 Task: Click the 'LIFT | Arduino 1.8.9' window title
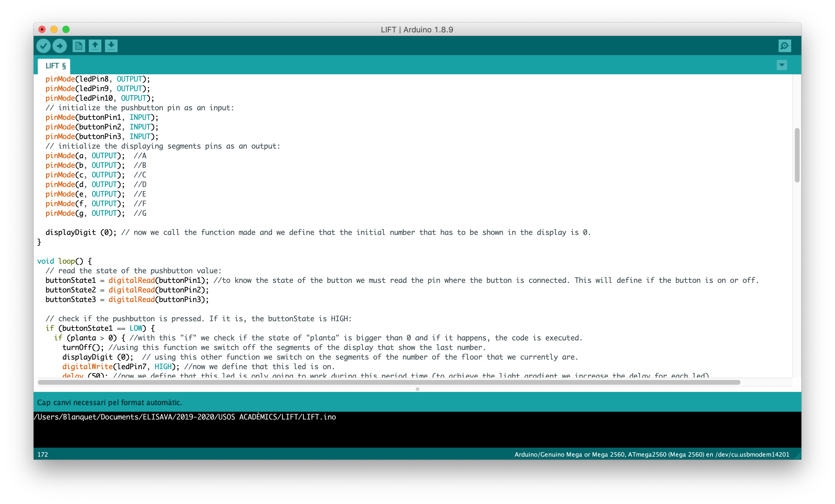[417, 29]
